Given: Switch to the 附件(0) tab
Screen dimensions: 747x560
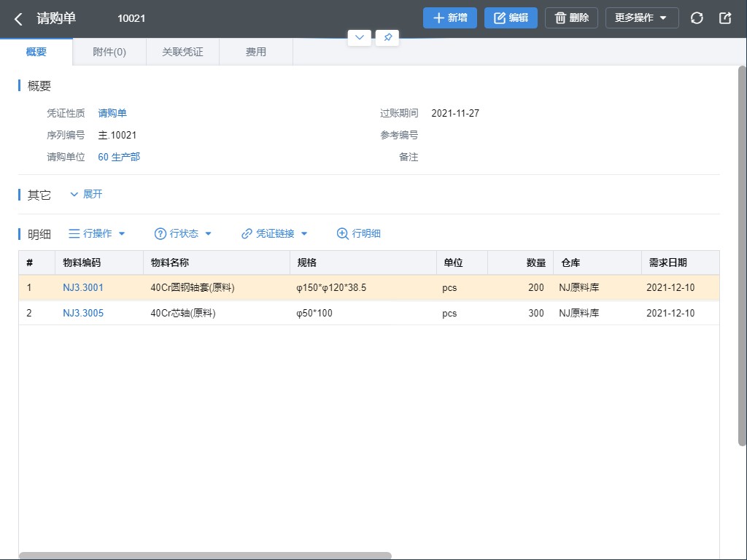Looking at the screenshot, I should 109,52.
